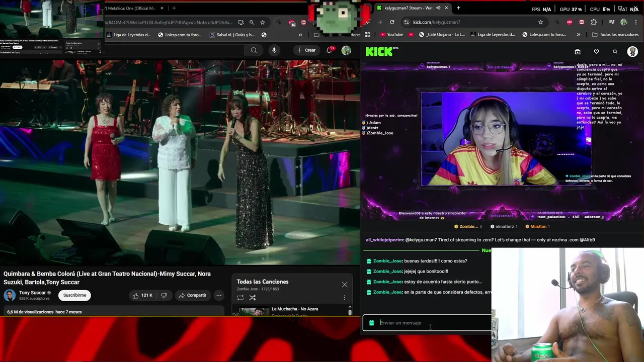Click all_whitejetportm username in chat
The height and width of the screenshot is (362, 644).
(384, 240)
